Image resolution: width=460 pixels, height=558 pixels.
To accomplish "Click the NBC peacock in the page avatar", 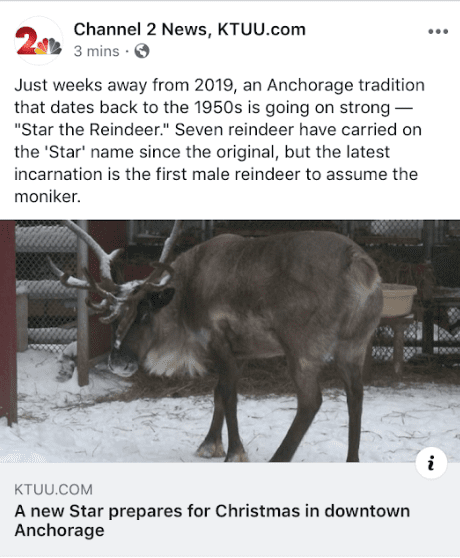I will click(x=48, y=46).
